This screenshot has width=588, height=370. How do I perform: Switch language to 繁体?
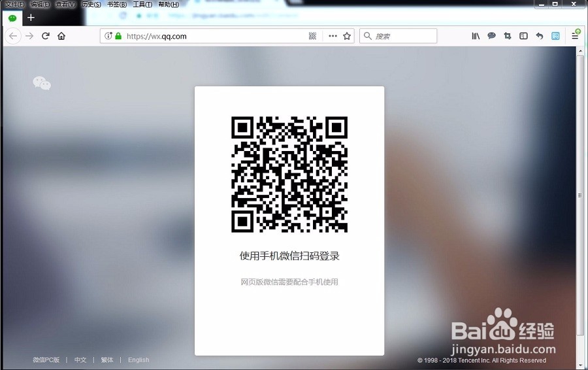pos(107,360)
